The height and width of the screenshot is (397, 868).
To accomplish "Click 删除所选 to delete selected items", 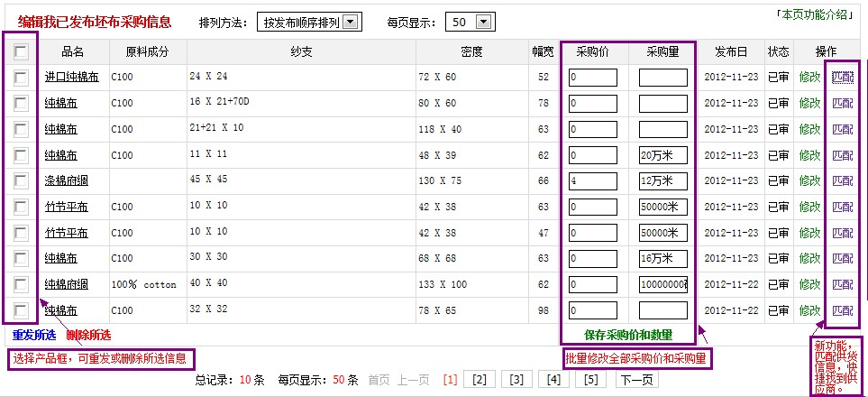I will pos(88,335).
